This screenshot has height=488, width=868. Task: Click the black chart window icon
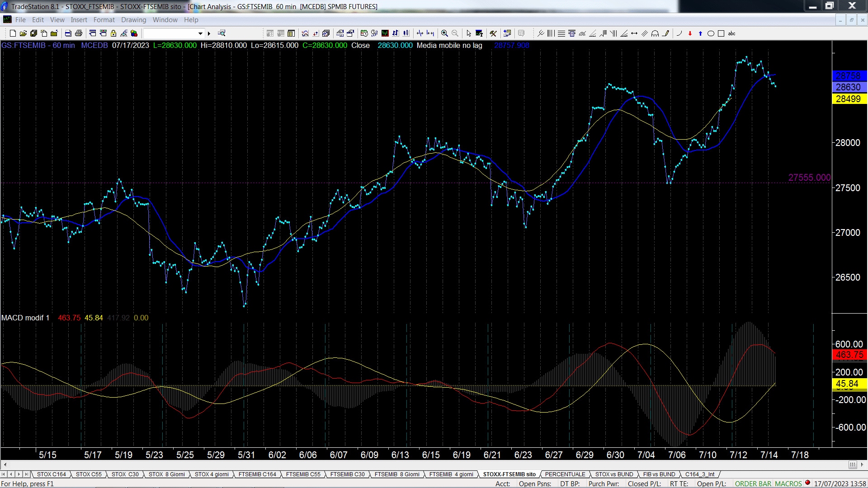(x=385, y=33)
